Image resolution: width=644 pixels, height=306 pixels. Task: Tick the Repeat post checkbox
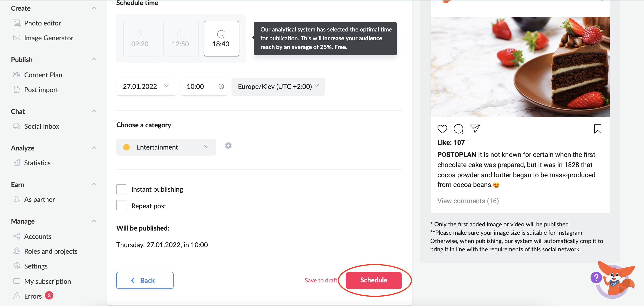coord(121,206)
